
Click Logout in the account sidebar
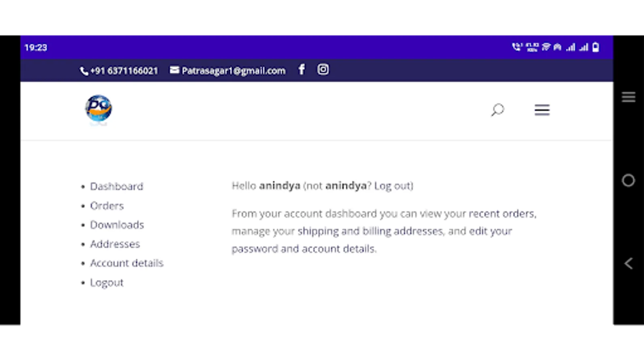106,282
